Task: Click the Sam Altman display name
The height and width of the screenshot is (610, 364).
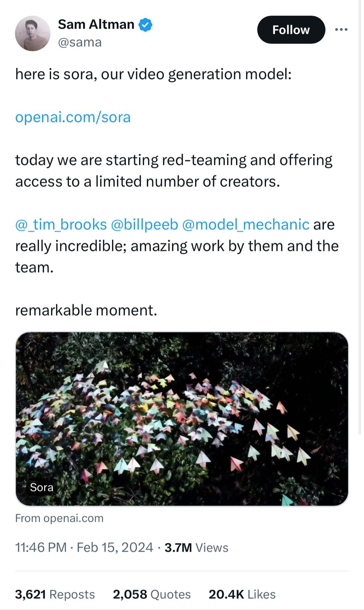Action: point(96,24)
